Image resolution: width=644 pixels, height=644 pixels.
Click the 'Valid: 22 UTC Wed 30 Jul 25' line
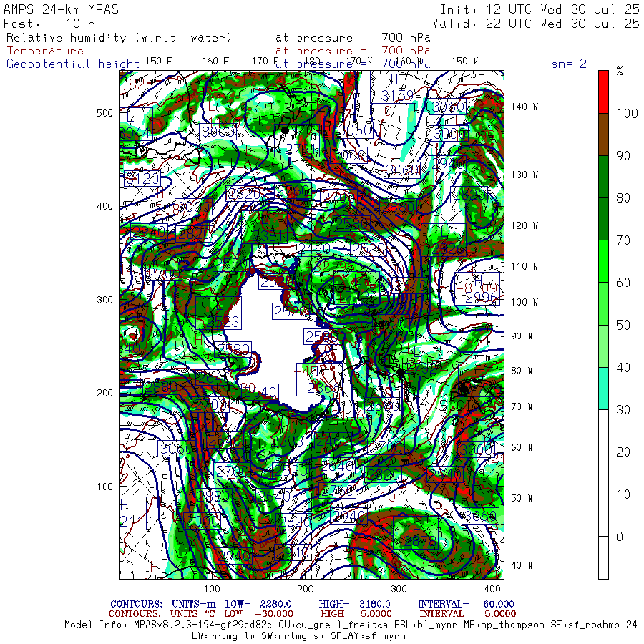click(x=536, y=24)
